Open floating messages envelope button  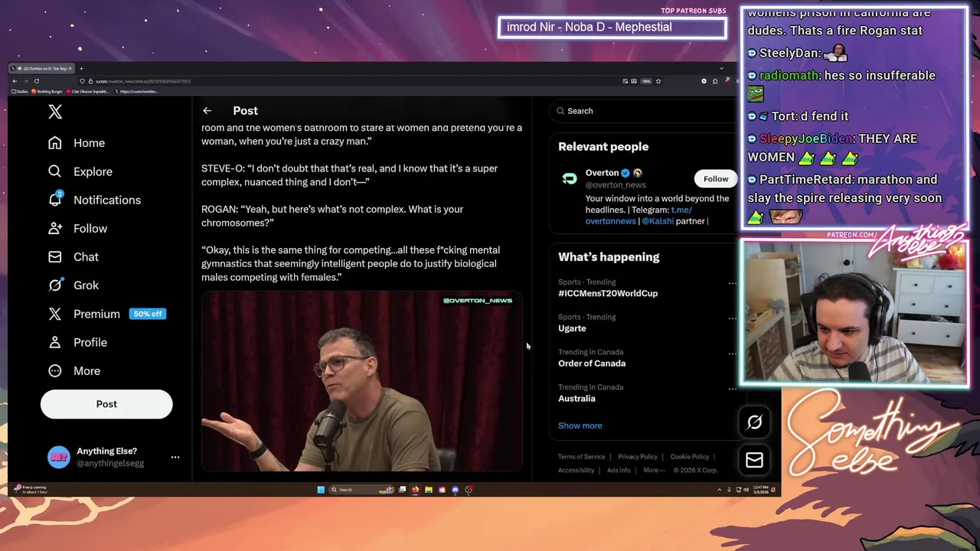(754, 460)
